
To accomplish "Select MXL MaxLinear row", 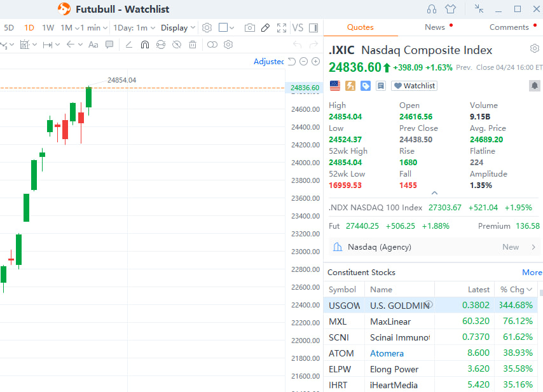I will point(430,321).
